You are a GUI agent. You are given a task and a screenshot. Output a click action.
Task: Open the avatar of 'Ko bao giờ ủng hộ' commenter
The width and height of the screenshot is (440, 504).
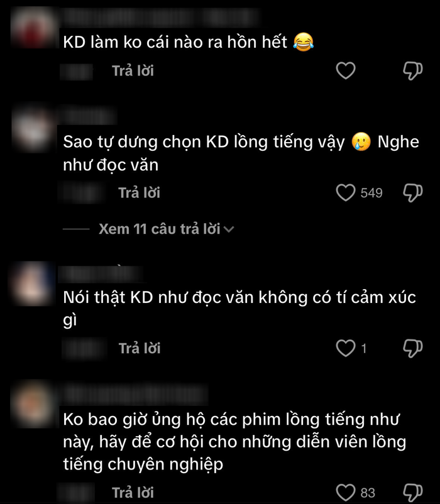34,404
